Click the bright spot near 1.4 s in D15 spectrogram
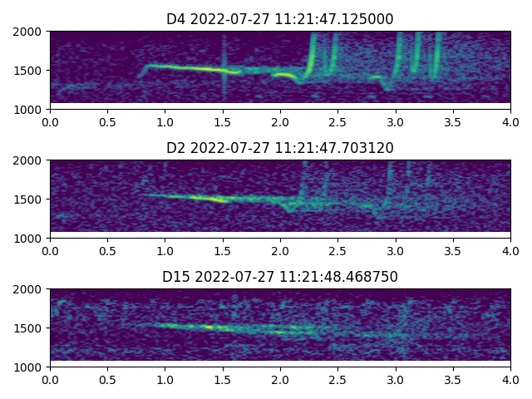532x399 pixels. coord(210,328)
